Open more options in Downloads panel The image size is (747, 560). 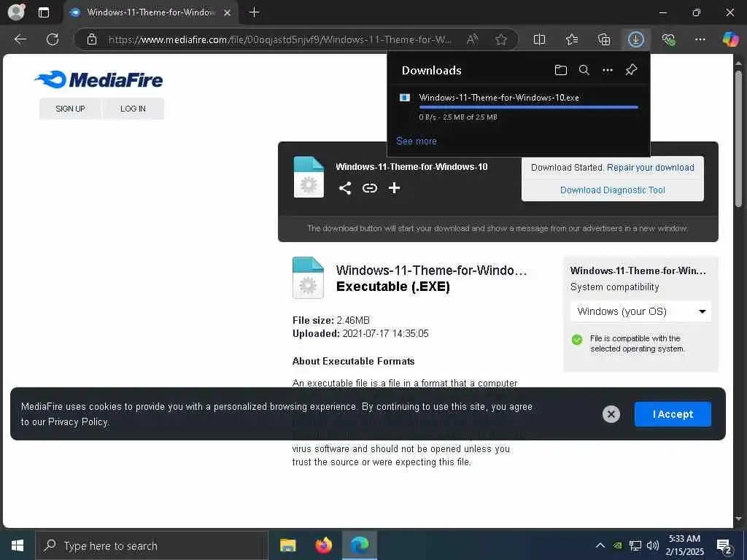(x=608, y=70)
